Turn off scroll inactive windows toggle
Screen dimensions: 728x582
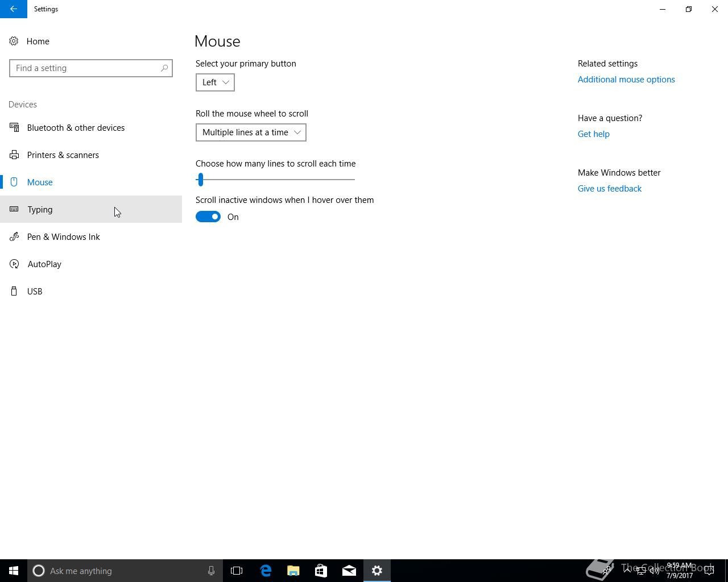208,217
